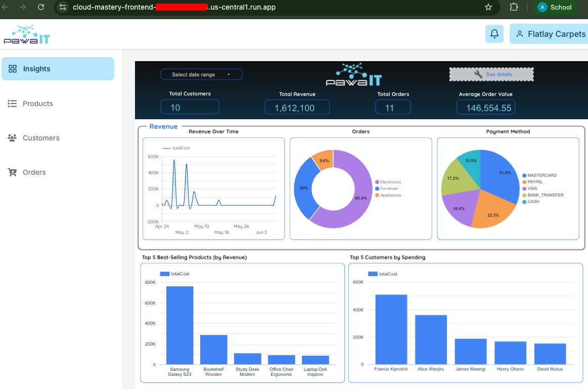The height and width of the screenshot is (389, 588).
Task: Click the Customers people icon
Action: coord(13,137)
